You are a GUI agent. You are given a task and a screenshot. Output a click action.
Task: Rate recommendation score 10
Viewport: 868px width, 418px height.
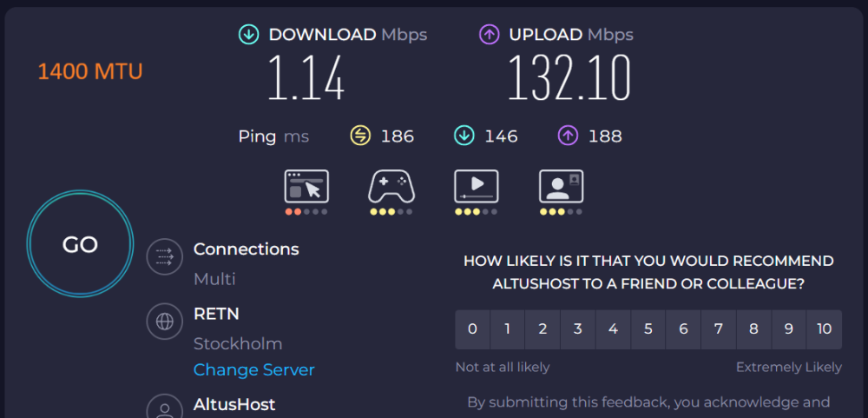tap(825, 329)
